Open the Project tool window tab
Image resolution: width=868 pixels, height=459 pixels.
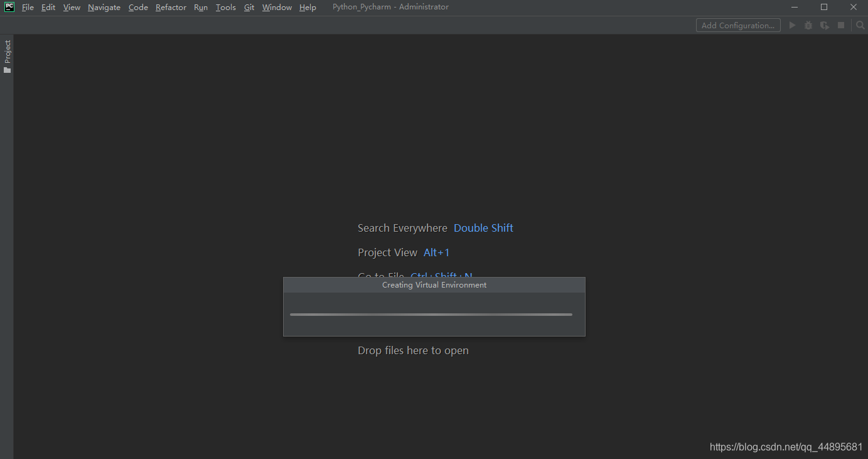(x=7, y=57)
